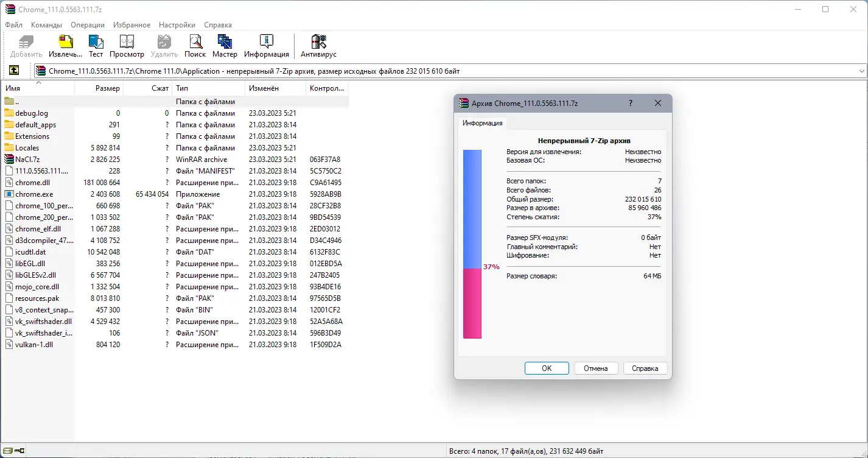Click the Удалить toolbar icon
This screenshot has width=868, height=458.
[x=164, y=43]
